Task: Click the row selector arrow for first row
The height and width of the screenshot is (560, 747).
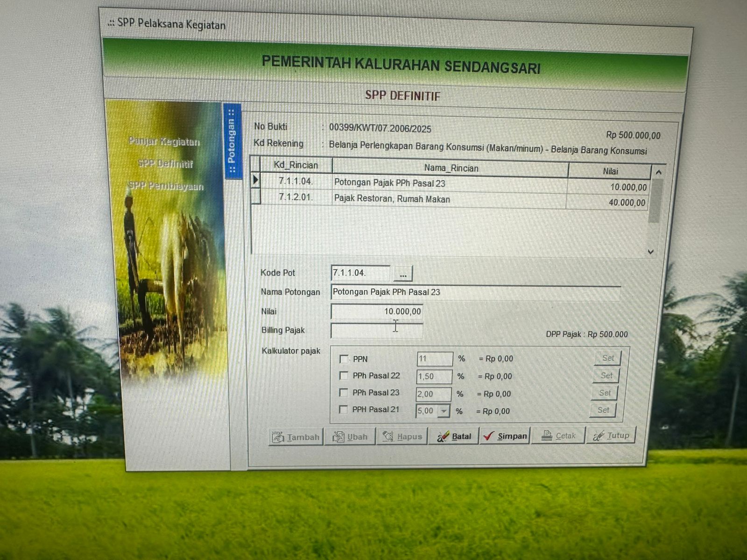Action: point(255,180)
